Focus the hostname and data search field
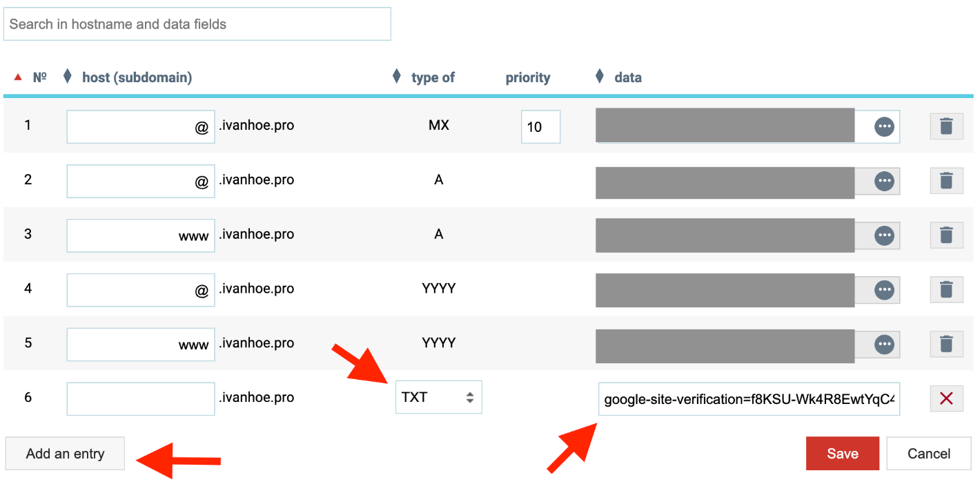Screen dimensions: 980x482 [197, 24]
